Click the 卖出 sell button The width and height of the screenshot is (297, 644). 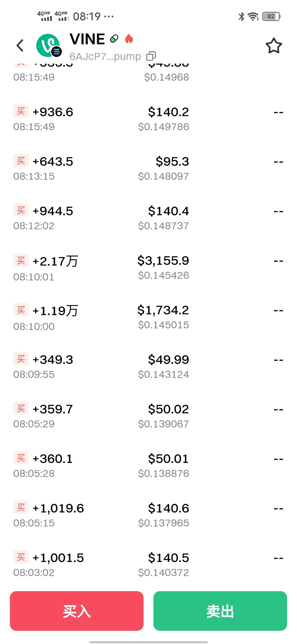[220, 611]
